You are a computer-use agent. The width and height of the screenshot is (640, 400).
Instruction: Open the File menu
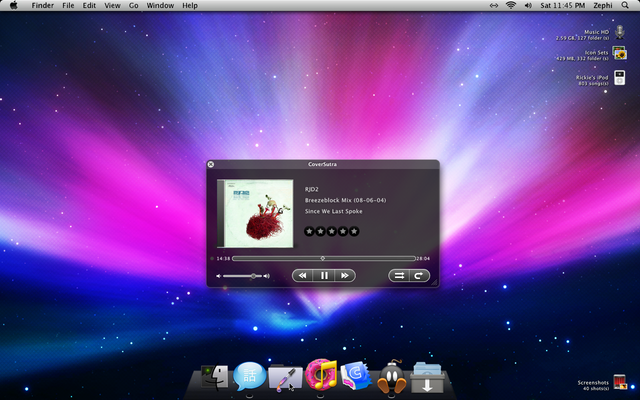coord(68,5)
